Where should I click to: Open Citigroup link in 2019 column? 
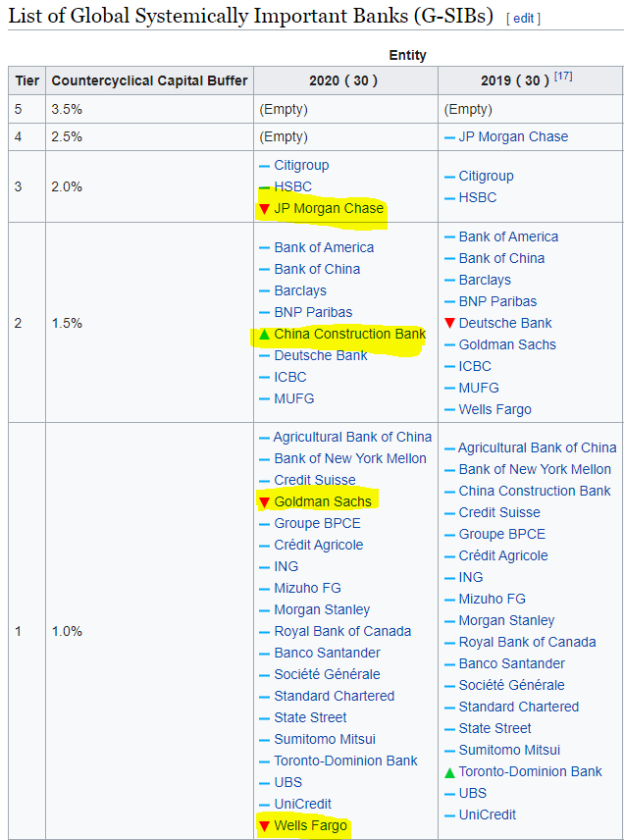(x=487, y=176)
